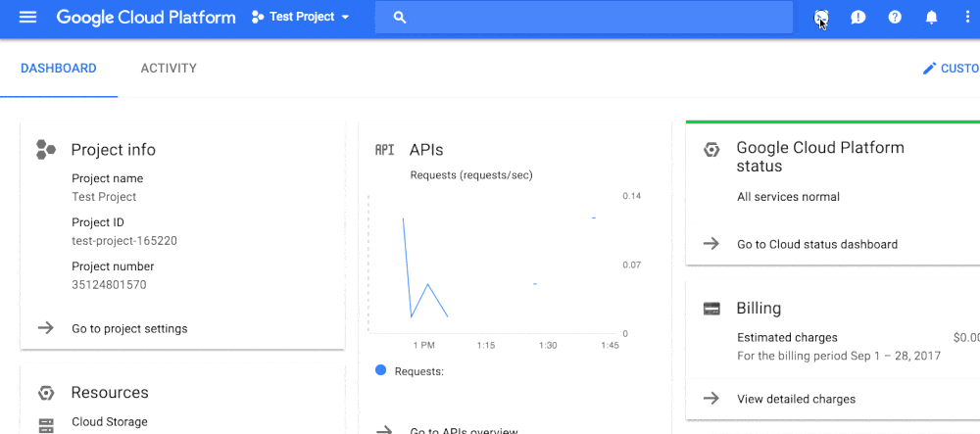
Task: Click the 1:15 time label on chart
Action: click(486, 345)
